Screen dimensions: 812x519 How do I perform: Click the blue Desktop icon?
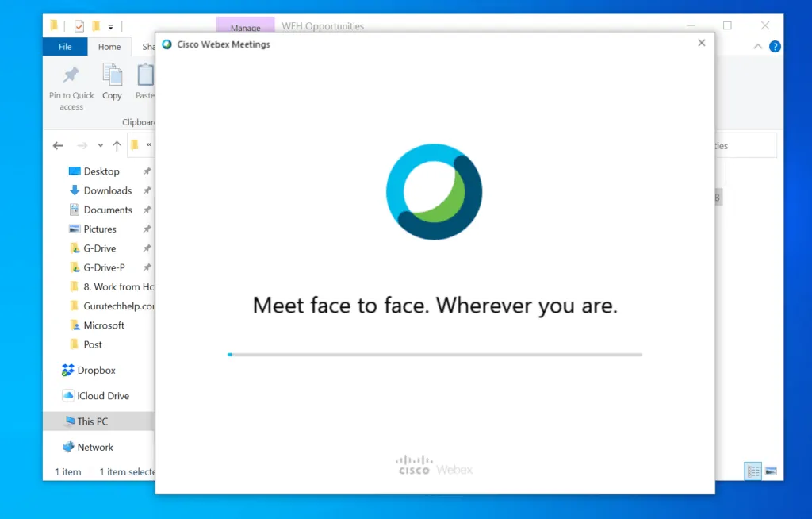[75, 171]
